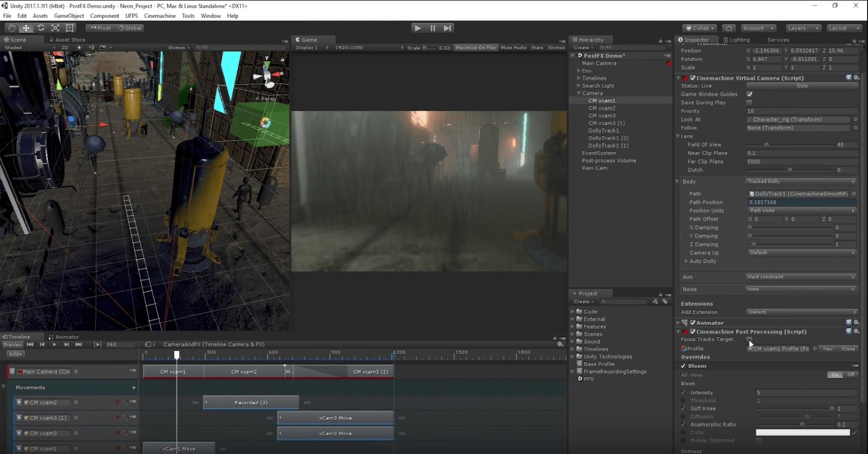Toggle Game Window Guides checkbox

(749, 94)
